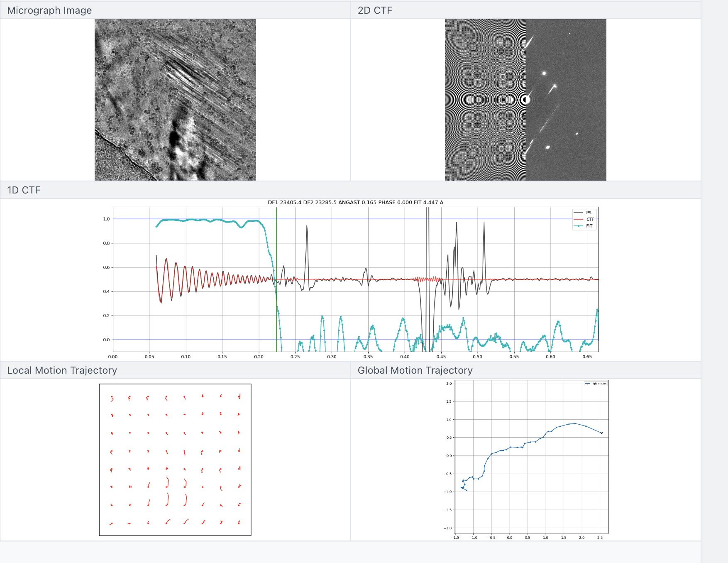Click the 0.8 y-axis tick of 1D CTF plot
This screenshot has height=563, width=728.
pyautogui.click(x=107, y=243)
